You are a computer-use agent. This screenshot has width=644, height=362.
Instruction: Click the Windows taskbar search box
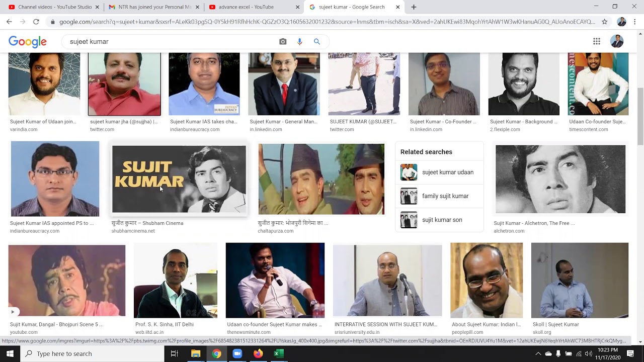[x=92, y=353]
